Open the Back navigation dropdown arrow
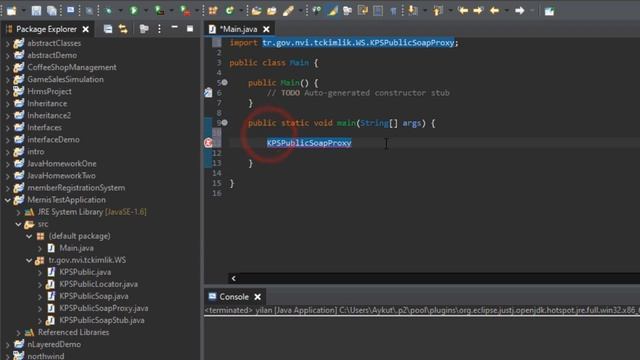Screen dimensions: 640x360 coord(507,11)
